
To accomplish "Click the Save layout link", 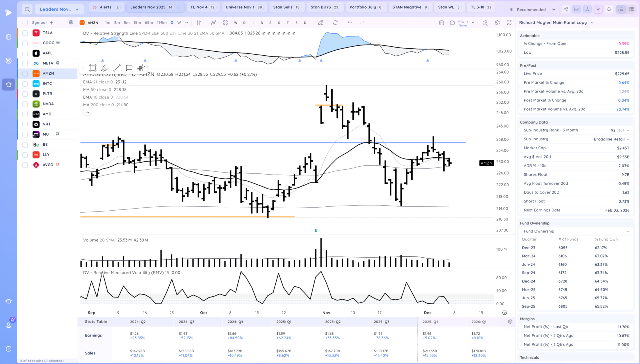I will coord(463,25).
